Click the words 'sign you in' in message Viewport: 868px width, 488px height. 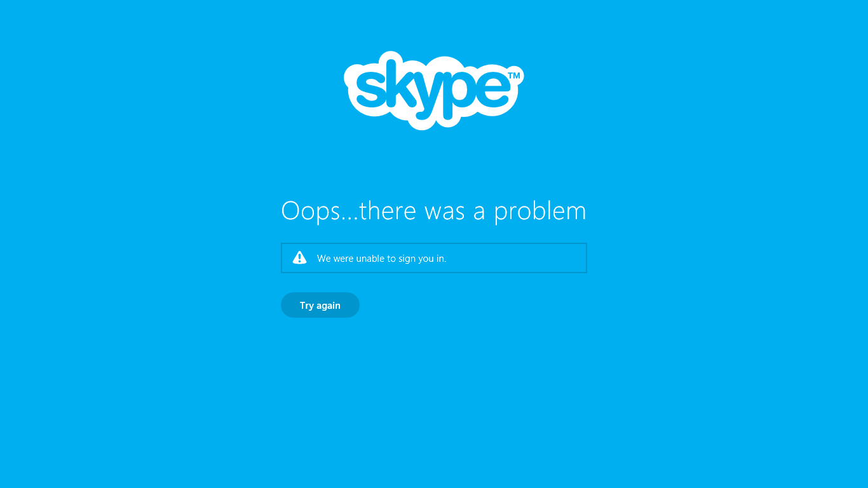(x=423, y=259)
